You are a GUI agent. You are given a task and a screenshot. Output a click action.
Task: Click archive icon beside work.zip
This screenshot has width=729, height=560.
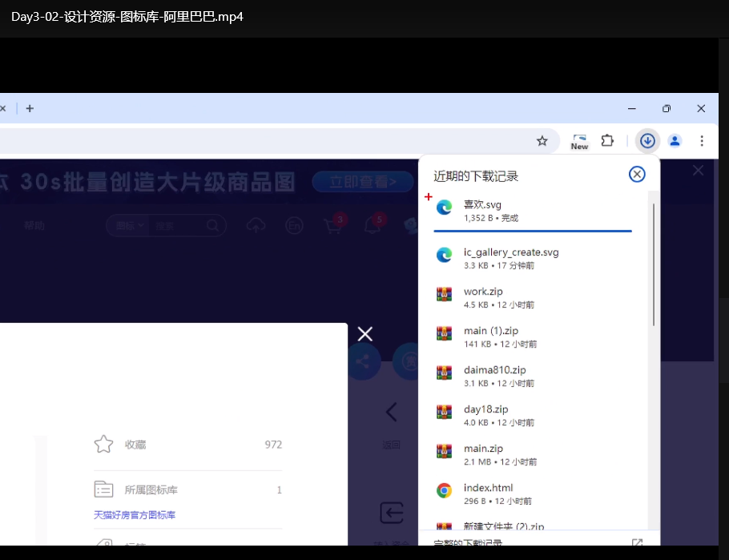point(444,294)
